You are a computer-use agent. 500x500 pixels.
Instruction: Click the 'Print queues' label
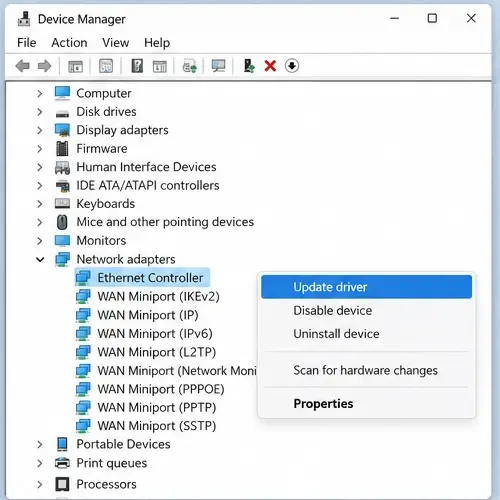[x=112, y=463]
